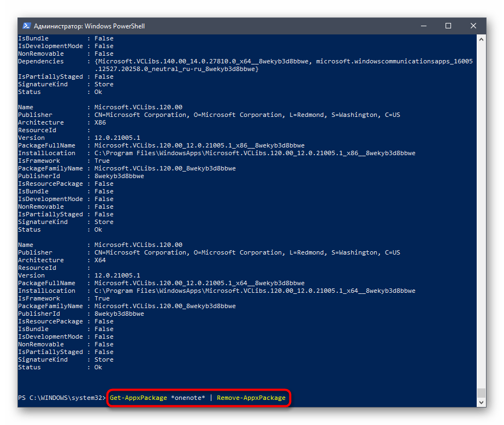Click the scrollbar up arrow
Image resolution: width=504 pixels, height=425 pixels.
pyautogui.click(x=481, y=38)
